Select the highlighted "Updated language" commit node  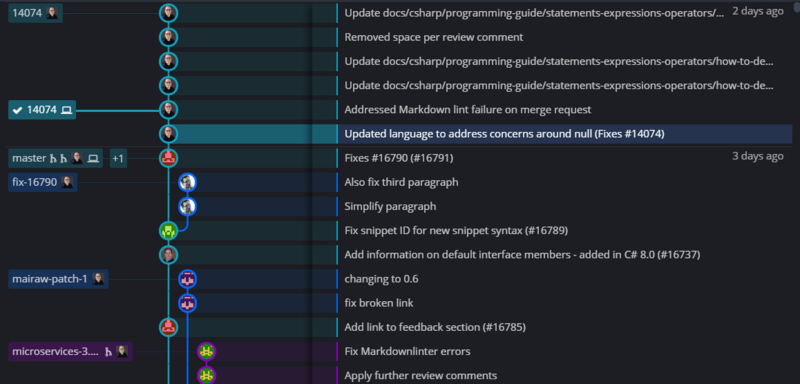point(168,134)
